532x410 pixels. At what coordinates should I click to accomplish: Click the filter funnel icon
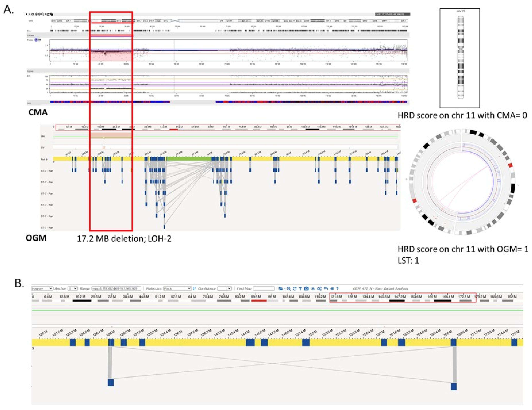pyautogui.click(x=300, y=289)
